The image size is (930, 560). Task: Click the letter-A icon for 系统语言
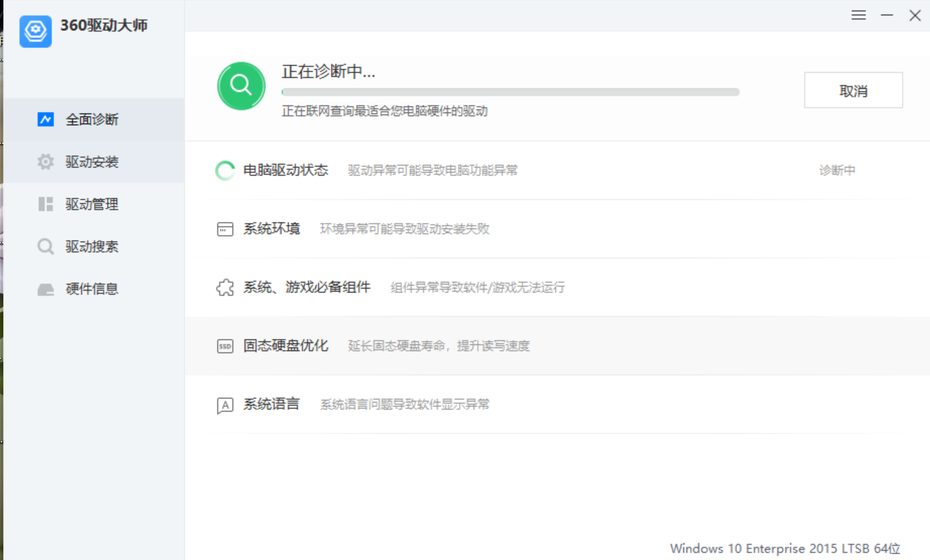click(225, 405)
